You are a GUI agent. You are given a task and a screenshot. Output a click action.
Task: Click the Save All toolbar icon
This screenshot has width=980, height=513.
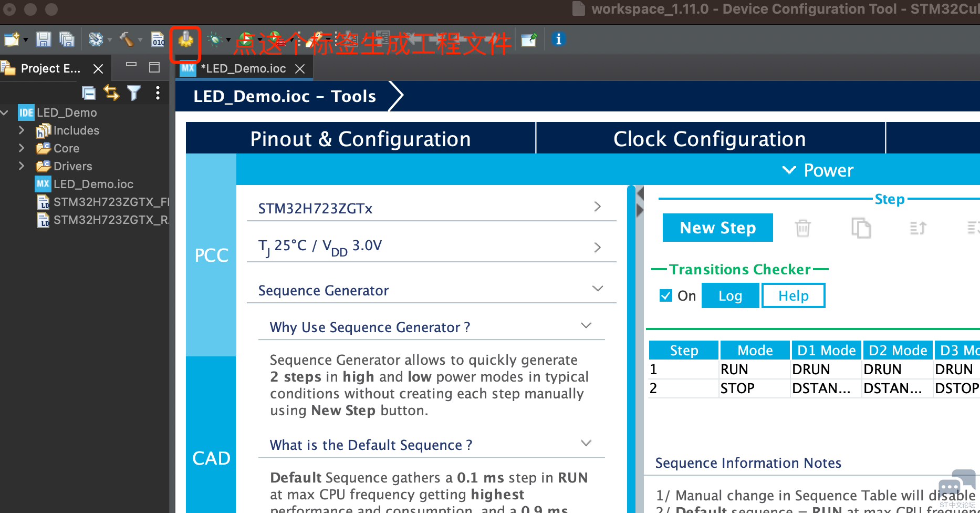click(67, 39)
